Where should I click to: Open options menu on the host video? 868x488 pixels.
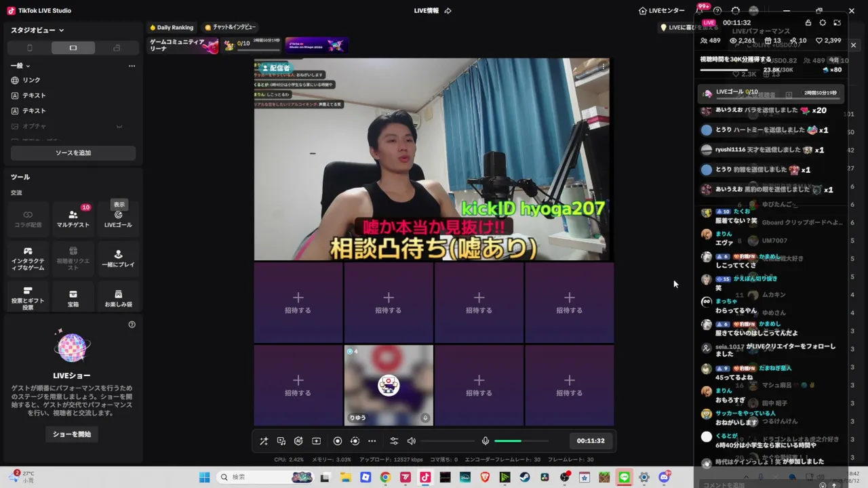click(603, 66)
